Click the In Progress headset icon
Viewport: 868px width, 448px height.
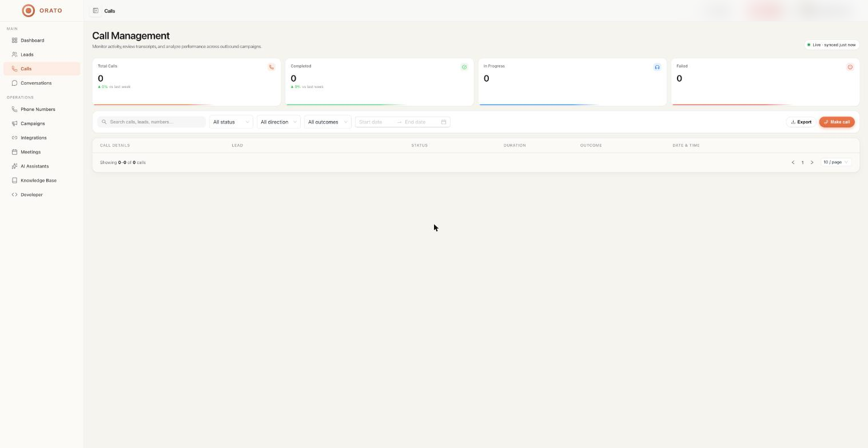point(657,67)
